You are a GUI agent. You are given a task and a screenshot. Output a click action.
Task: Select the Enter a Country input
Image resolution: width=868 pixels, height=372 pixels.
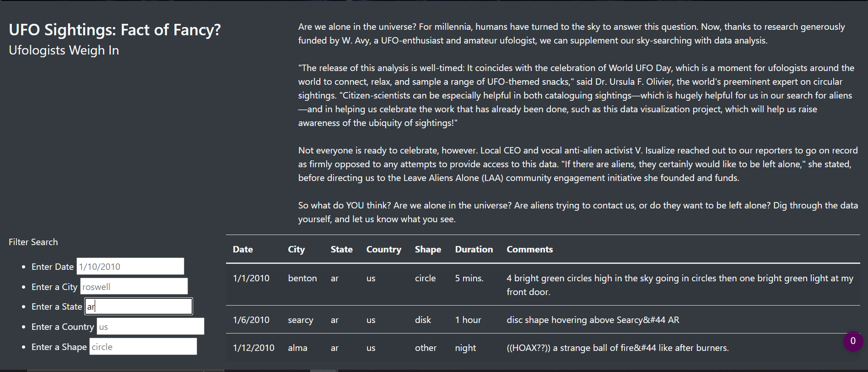[x=150, y=327]
